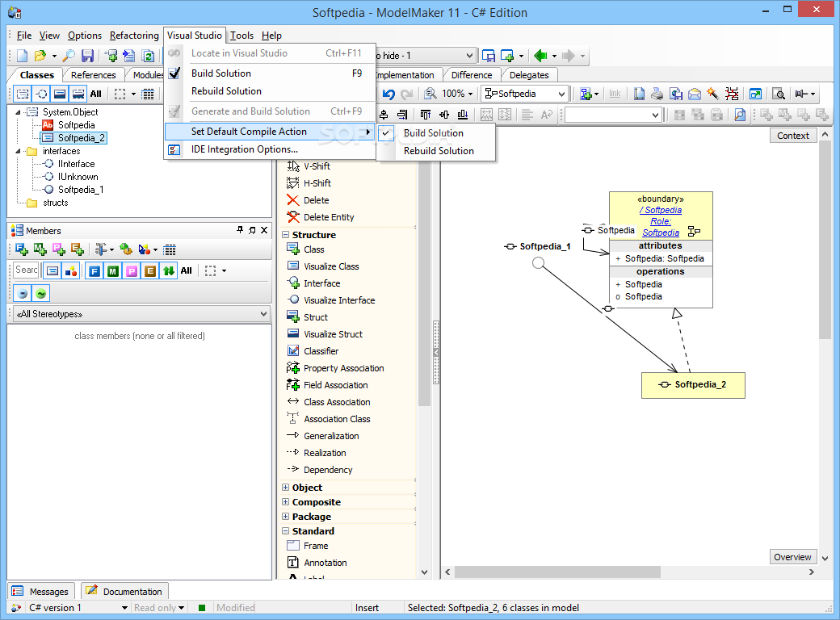
Task: Toggle the Fields (F) member filter
Action: 94,271
